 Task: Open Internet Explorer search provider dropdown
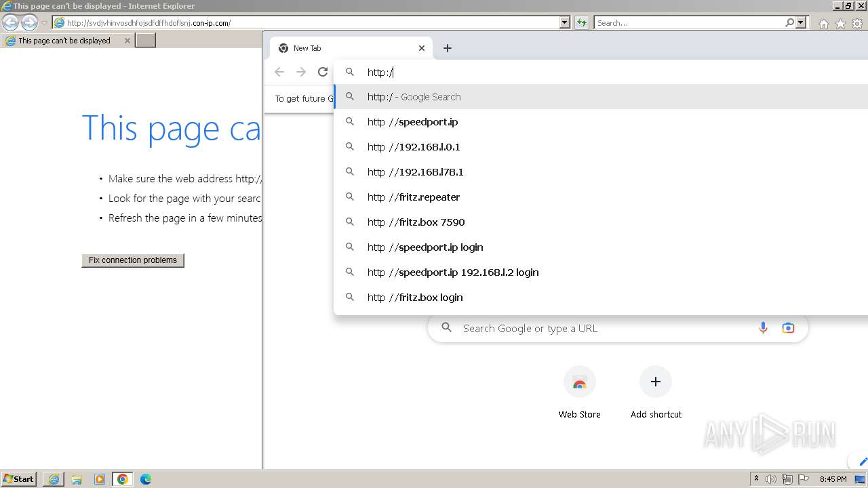click(801, 22)
